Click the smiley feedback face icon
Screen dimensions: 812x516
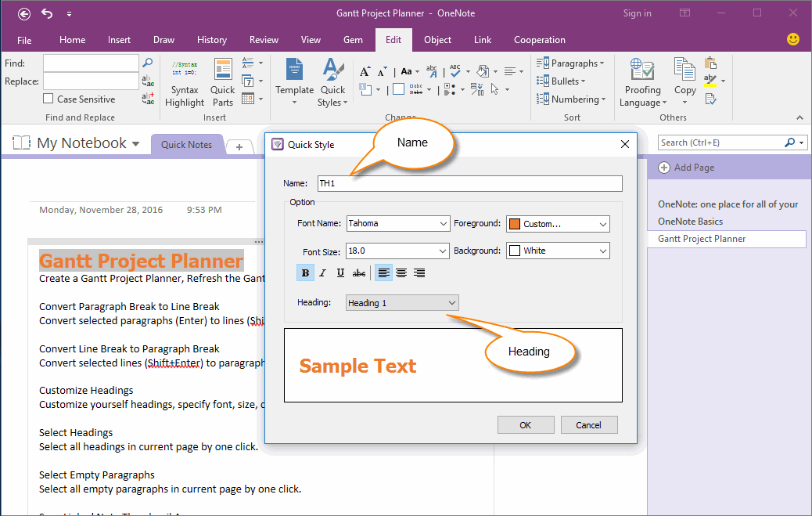point(793,39)
